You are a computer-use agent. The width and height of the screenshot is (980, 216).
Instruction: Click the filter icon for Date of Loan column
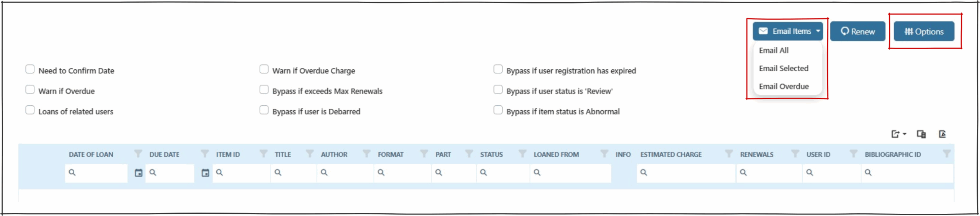138,154
